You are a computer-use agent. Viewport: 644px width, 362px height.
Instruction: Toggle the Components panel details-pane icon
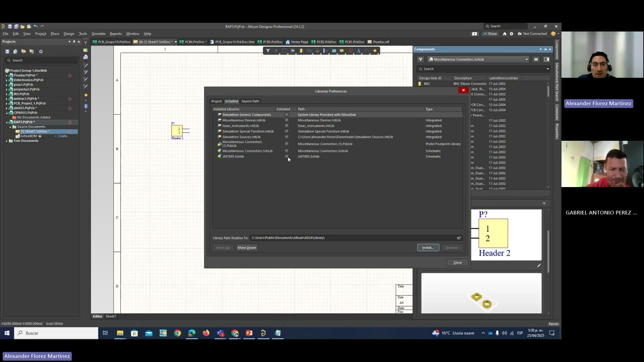[546, 59]
